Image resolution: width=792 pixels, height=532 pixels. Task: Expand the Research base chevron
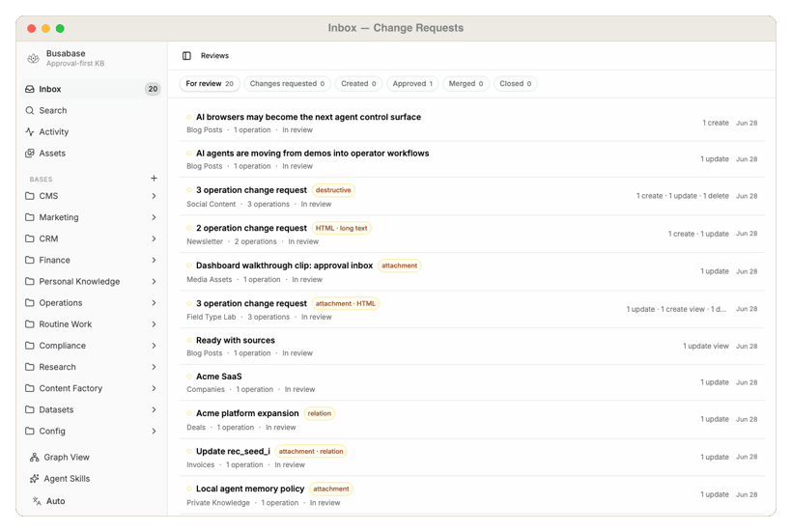pos(155,367)
